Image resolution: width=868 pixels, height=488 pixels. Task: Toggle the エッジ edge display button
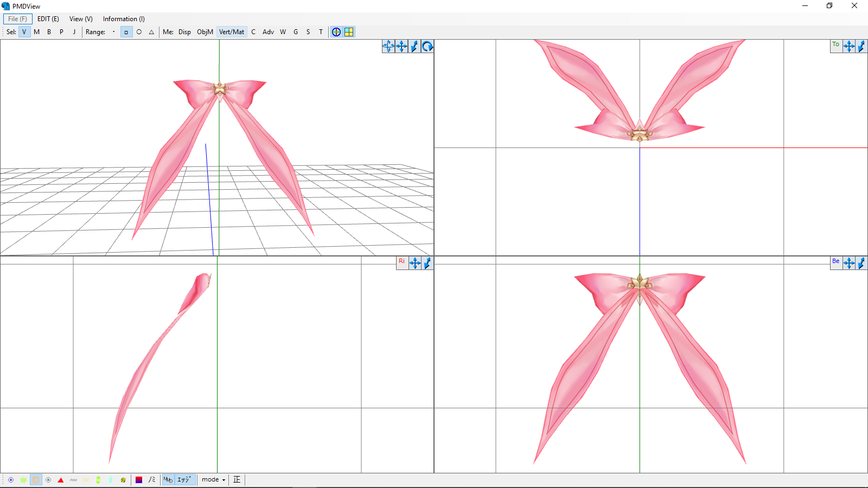coord(184,480)
